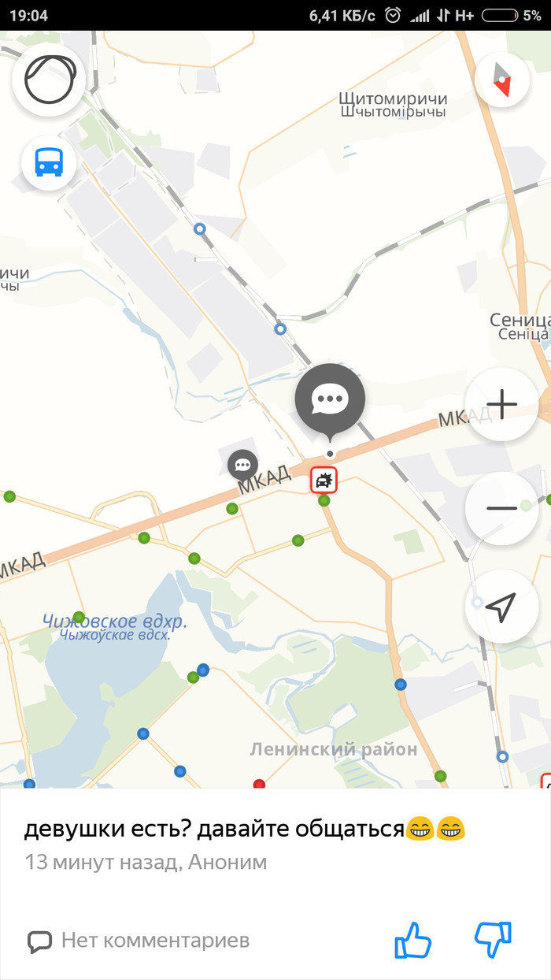This screenshot has height=980, width=551.
Task: Tap the compass to reset map orientation
Action: 501,80
